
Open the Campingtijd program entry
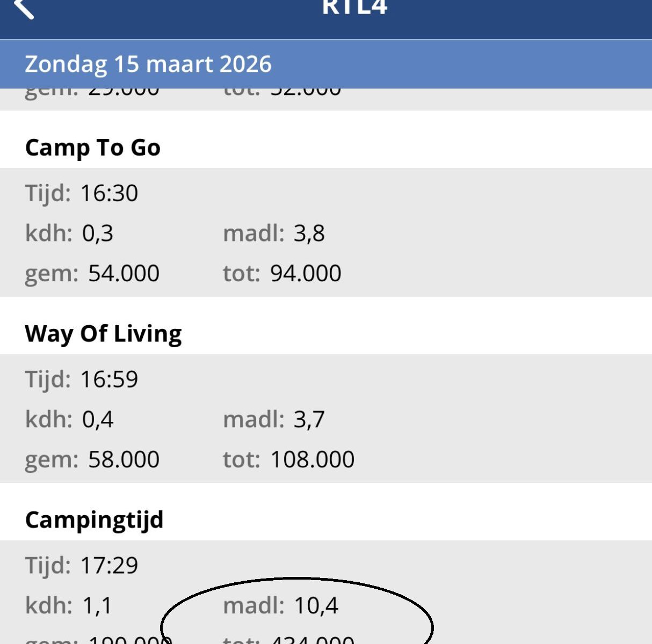coord(95,520)
